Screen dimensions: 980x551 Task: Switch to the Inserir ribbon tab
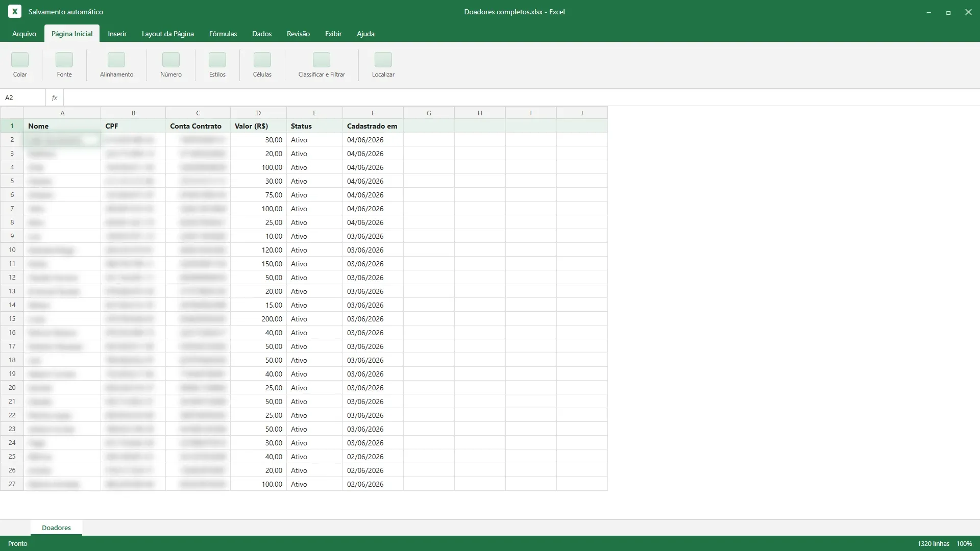(117, 34)
